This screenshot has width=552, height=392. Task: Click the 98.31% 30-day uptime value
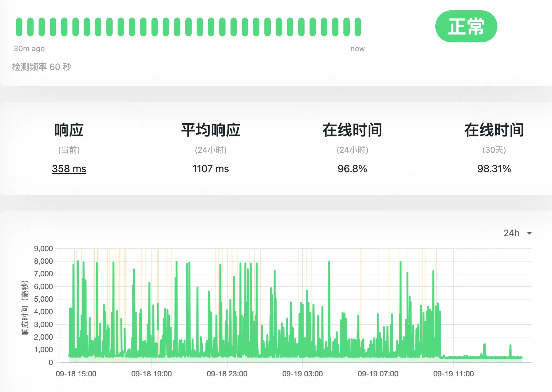click(x=494, y=169)
